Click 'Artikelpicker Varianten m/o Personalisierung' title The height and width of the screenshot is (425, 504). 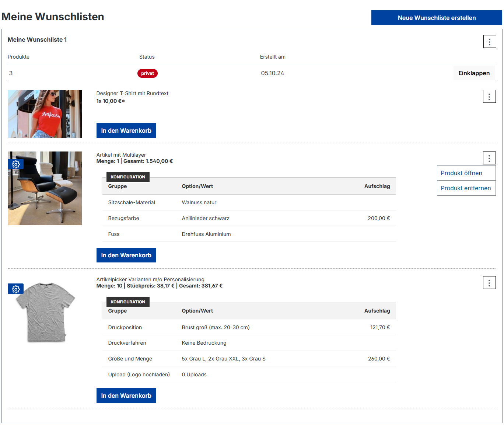[x=150, y=279]
